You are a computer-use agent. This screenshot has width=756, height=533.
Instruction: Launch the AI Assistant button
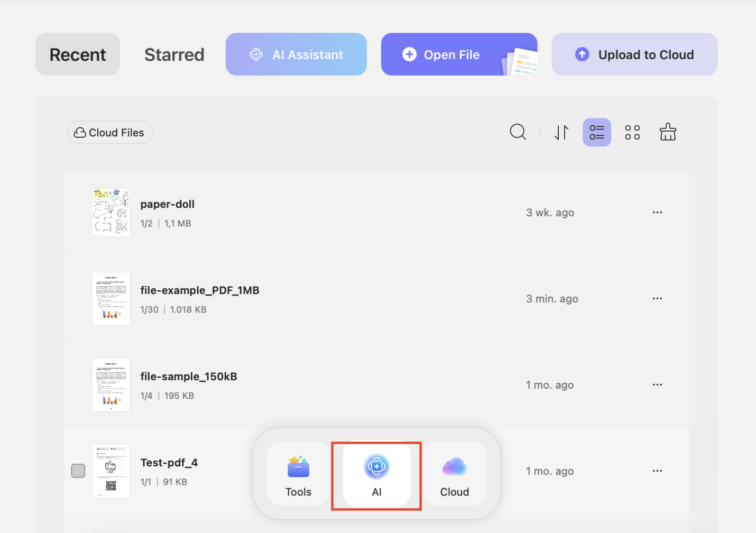click(296, 54)
